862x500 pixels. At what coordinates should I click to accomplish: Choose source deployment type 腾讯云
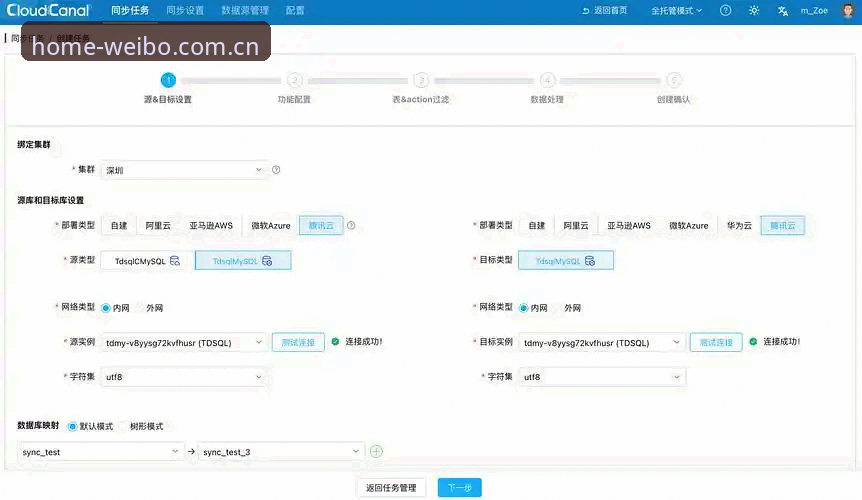321,225
